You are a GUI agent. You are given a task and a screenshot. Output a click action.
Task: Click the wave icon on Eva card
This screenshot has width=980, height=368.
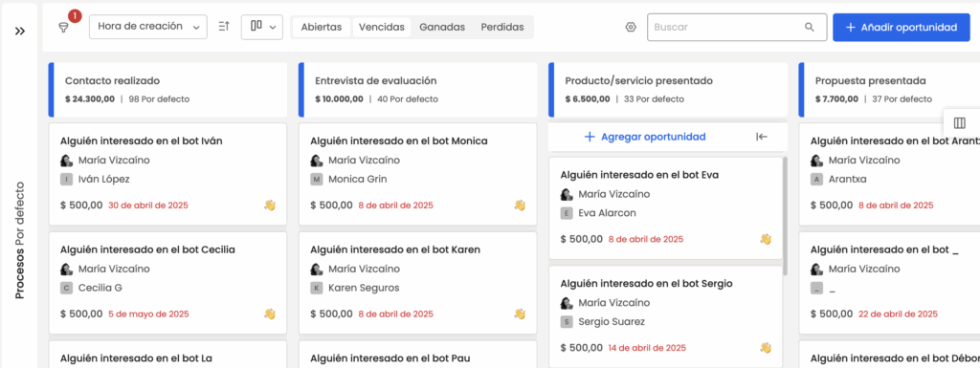(x=766, y=239)
